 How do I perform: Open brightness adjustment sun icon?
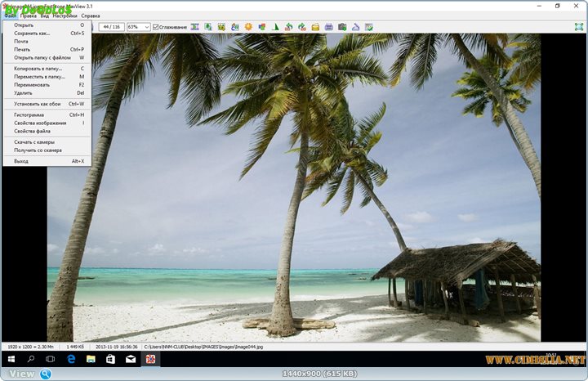[248, 27]
